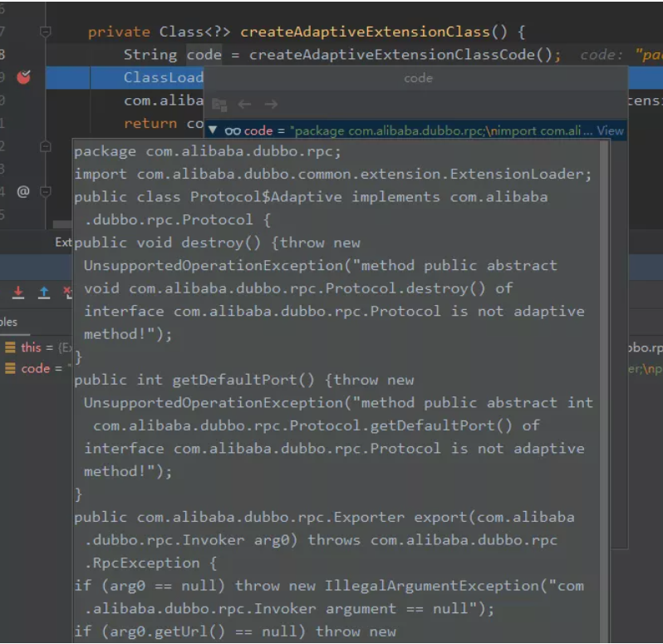Viewport: 663px width, 644px height.
Task: Toggle the breakpoint on the ClassLoader line
Action: coord(23,77)
